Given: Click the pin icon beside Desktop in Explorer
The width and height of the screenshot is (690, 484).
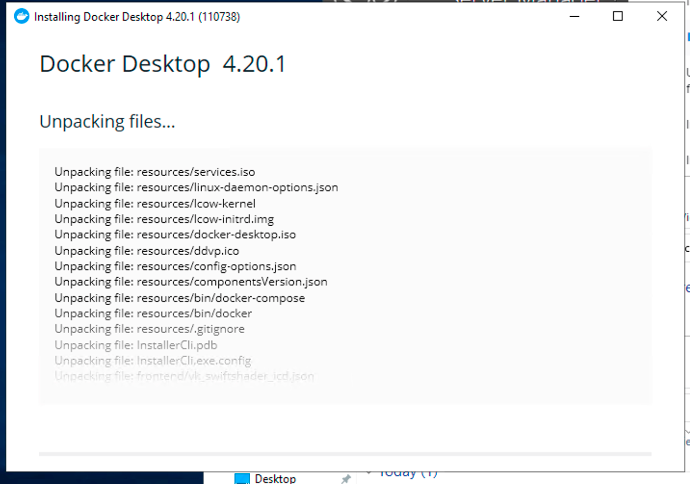Looking at the screenshot, I should pos(346,479).
